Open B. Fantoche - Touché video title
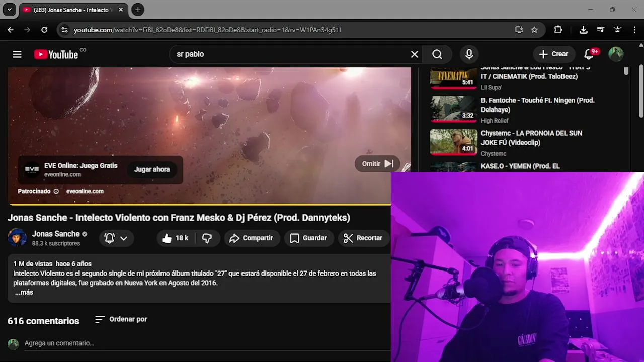The width and height of the screenshot is (644, 362). pos(538,105)
